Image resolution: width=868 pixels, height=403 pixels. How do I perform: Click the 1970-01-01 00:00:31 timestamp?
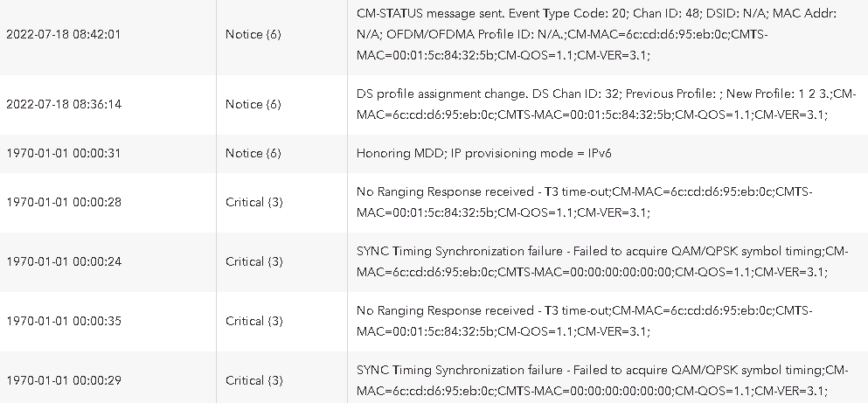tap(63, 153)
